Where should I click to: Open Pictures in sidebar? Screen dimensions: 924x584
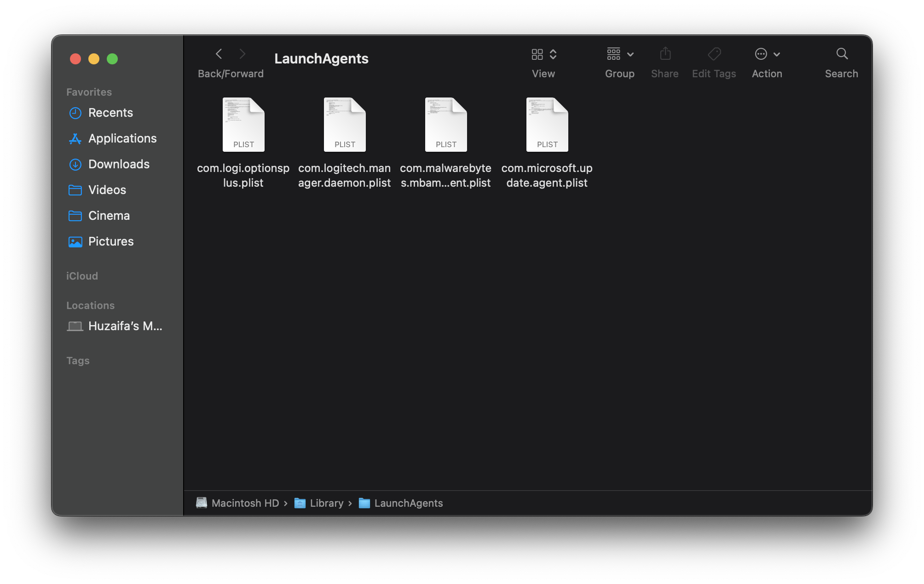coord(111,241)
